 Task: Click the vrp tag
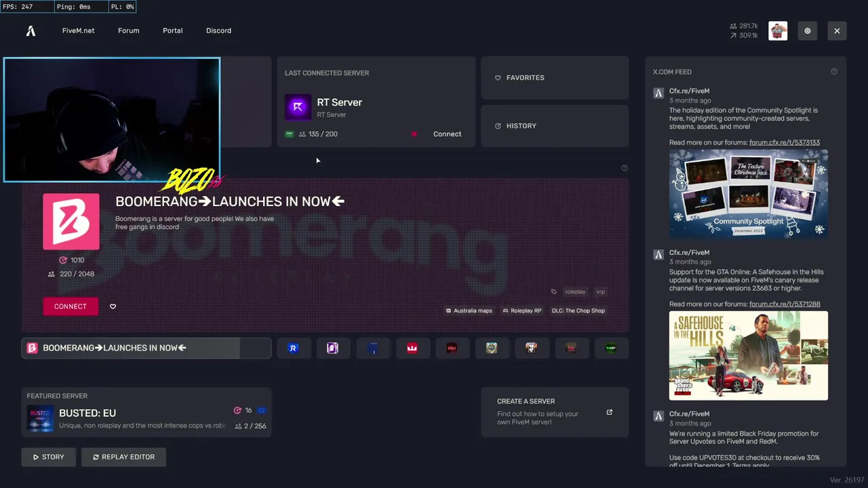[600, 291]
